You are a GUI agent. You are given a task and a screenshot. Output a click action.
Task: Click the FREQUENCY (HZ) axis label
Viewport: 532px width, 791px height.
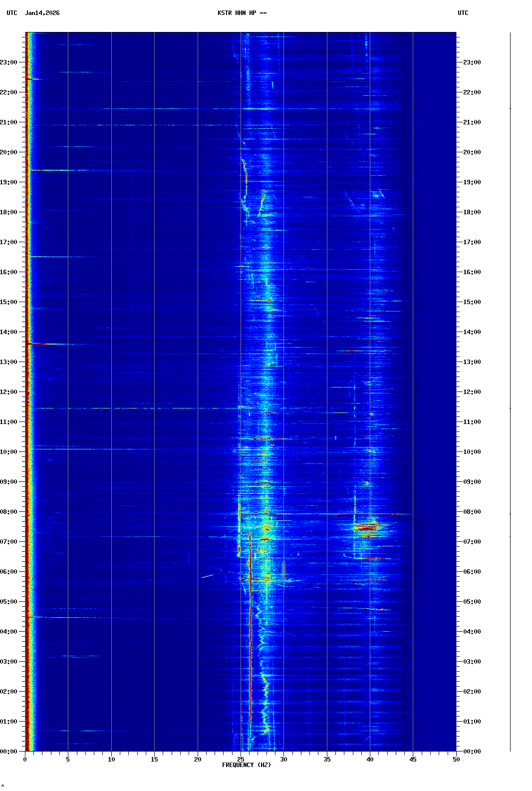pyautogui.click(x=247, y=765)
